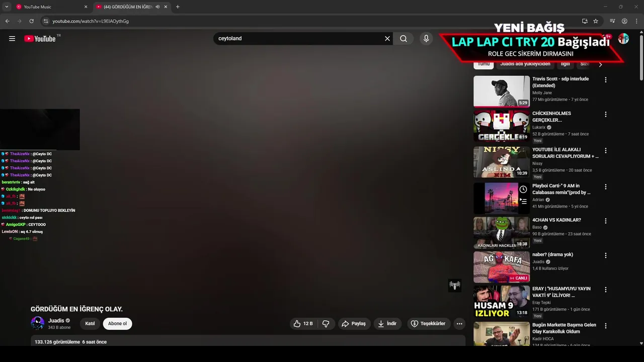Screen dimensions: 644x362
Task: Open the Nissy YOUTUBE İLE ALAKALI thumbnail
Action: click(x=502, y=162)
